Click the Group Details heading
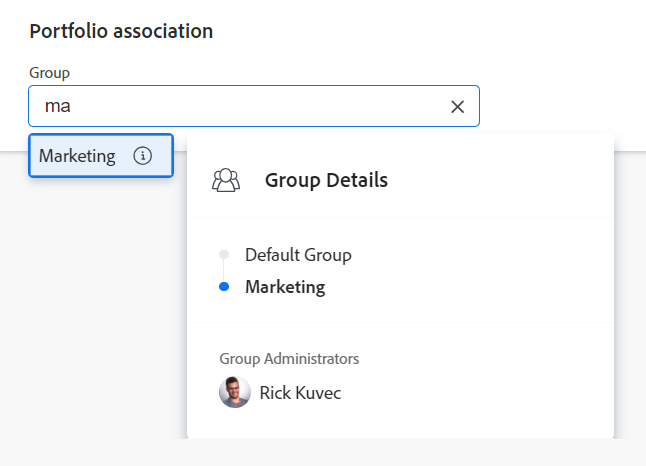 (x=326, y=181)
